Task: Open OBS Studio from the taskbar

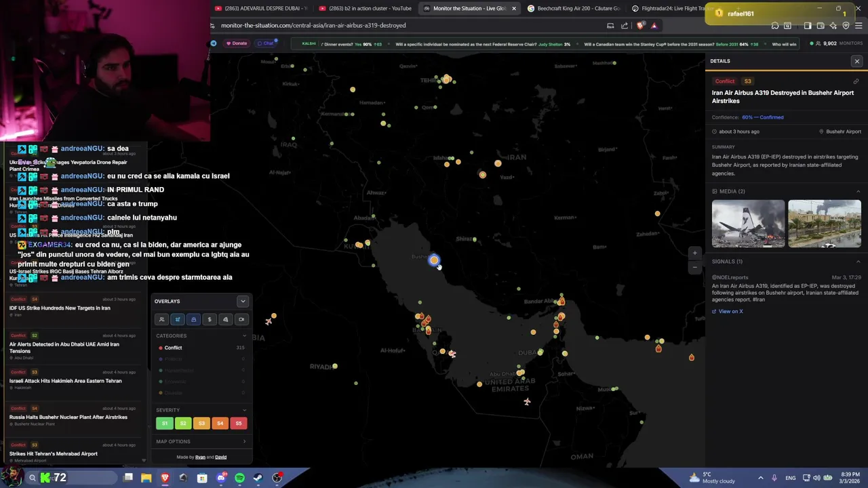Action: [x=277, y=478]
